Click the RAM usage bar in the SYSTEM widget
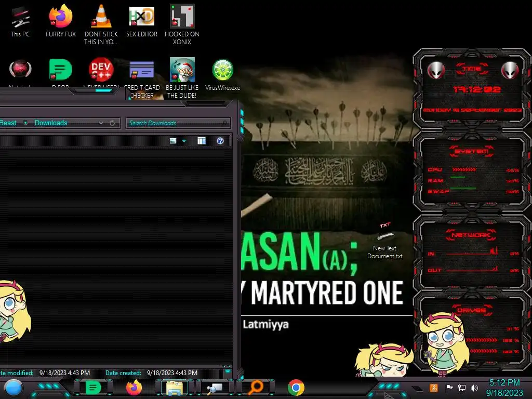 (x=458, y=178)
